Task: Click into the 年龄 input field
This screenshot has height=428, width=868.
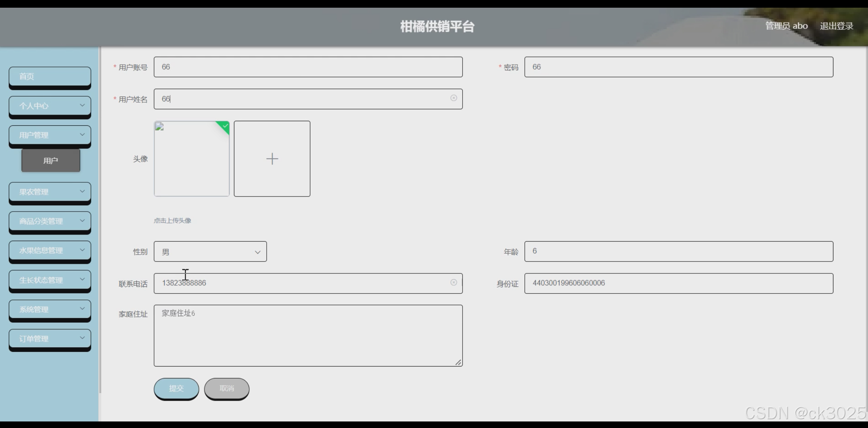Action: point(678,251)
